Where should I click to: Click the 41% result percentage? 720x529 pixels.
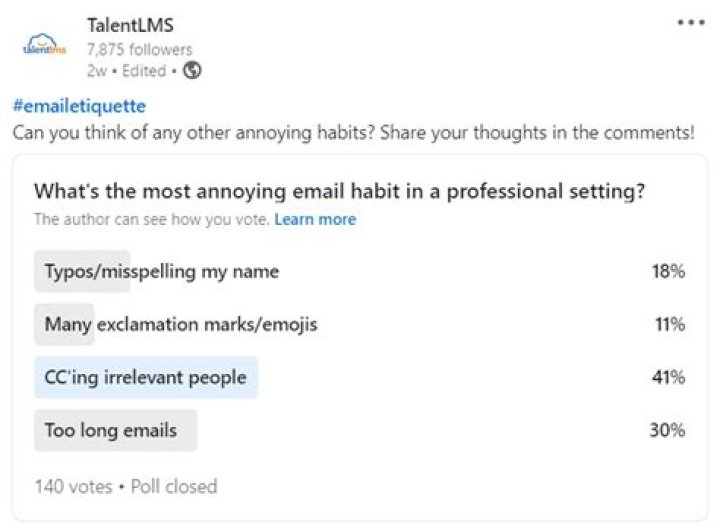pos(667,378)
